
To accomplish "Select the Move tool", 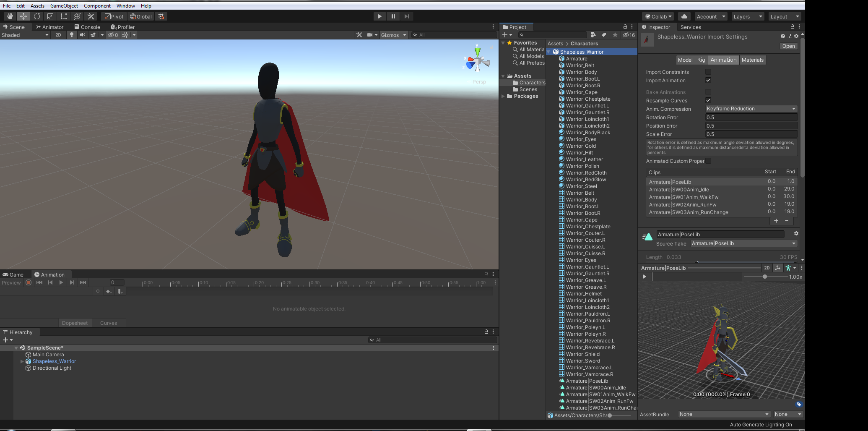I will (x=23, y=16).
